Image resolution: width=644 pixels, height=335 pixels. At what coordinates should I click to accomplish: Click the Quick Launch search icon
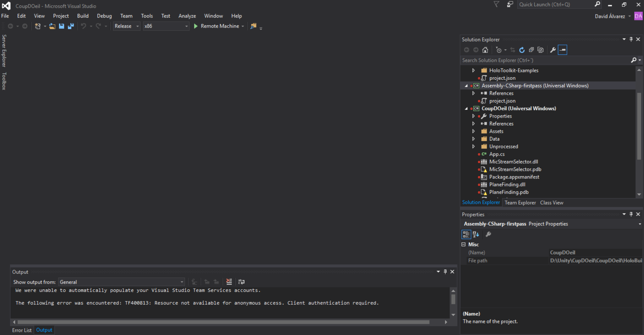point(597,4)
